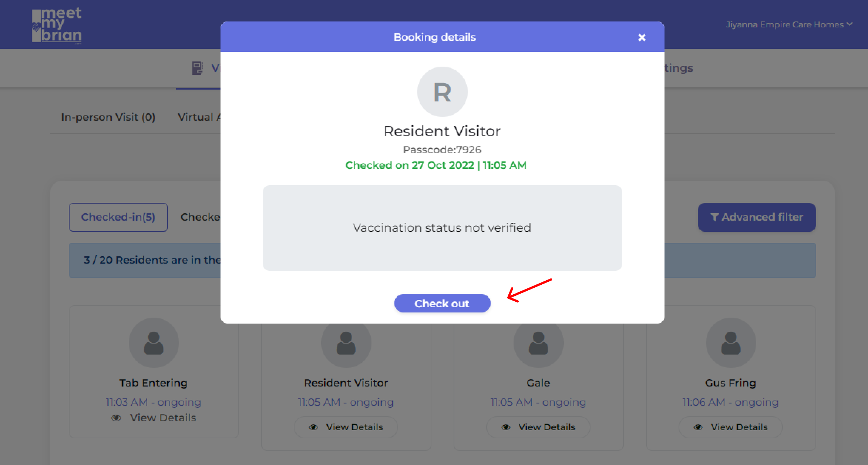The width and height of the screenshot is (868, 465).
Task: Select the Checked-in(5) filter tab
Action: (x=118, y=217)
